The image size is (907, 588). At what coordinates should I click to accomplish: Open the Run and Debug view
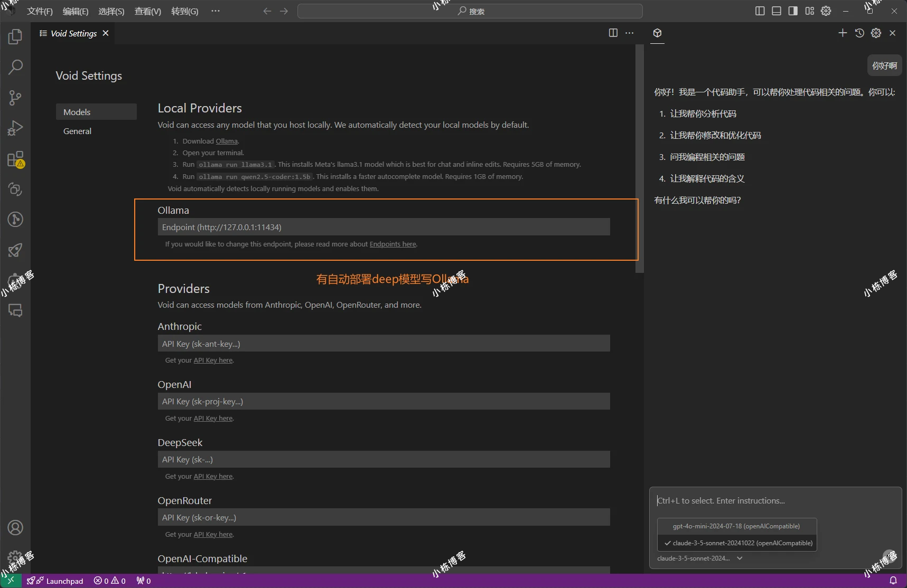(15, 128)
